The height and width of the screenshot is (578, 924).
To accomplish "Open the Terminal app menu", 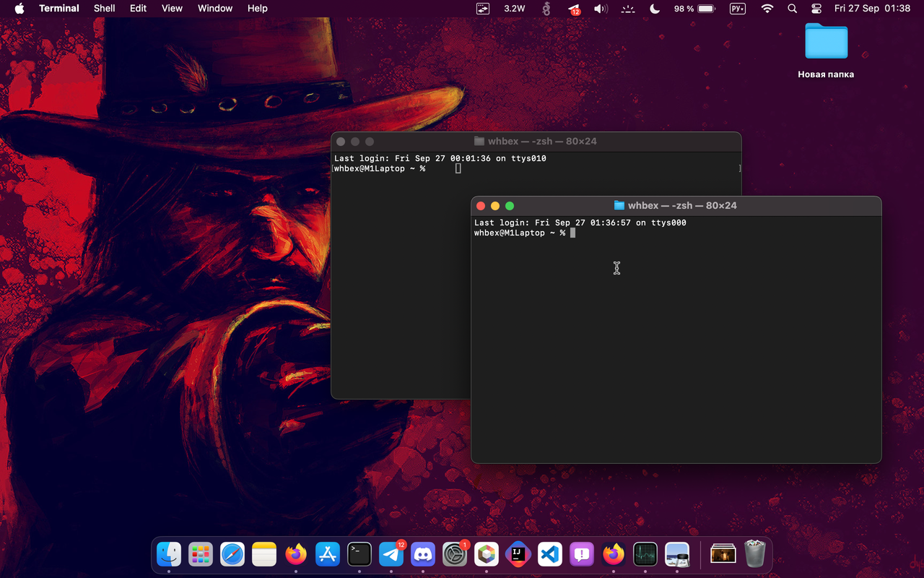I will tap(59, 9).
